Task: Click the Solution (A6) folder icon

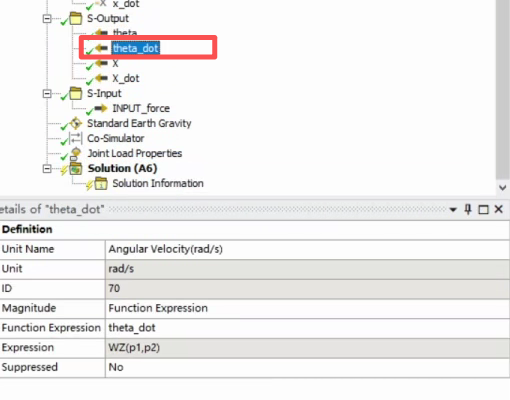Action: 76,169
